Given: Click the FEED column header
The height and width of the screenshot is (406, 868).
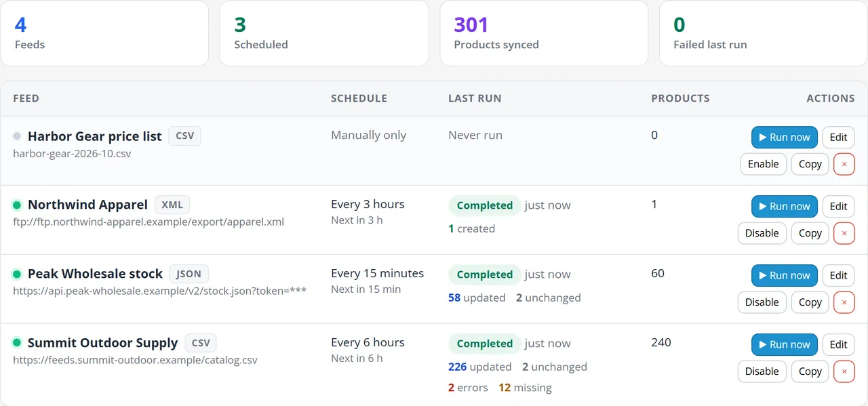Looking at the screenshot, I should click(26, 98).
